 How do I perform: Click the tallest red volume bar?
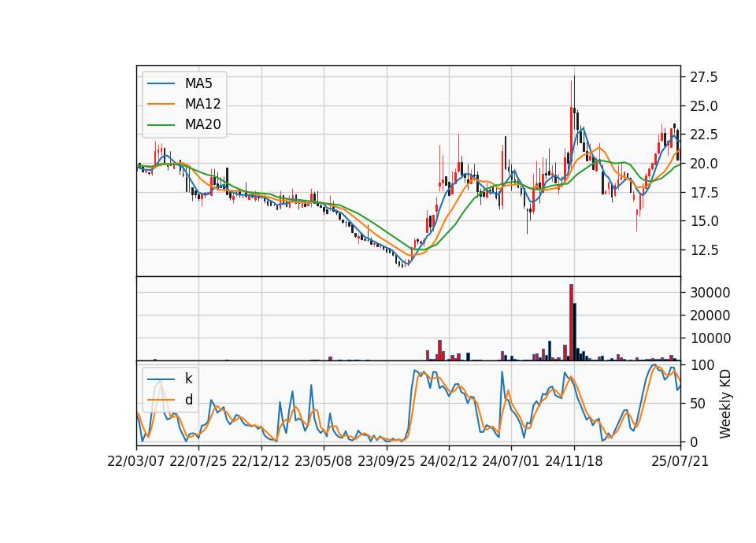tap(572, 323)
